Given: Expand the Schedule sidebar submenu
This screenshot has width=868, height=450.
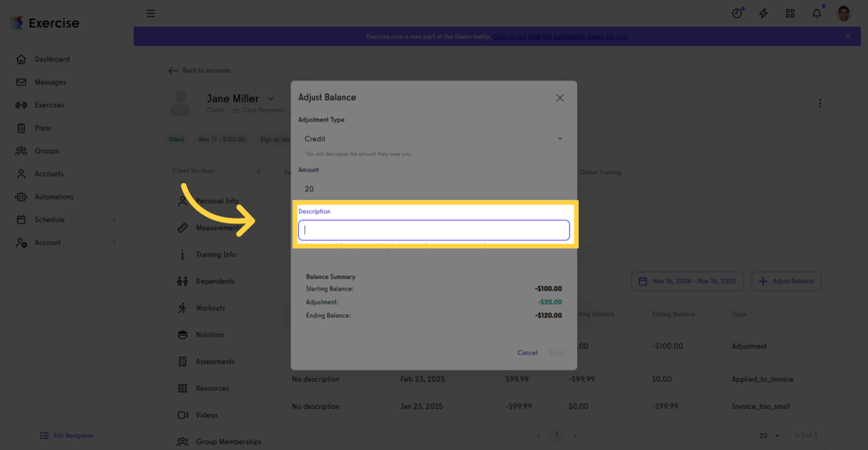Looking at the screenshot, I should click(x=114, y=220).
